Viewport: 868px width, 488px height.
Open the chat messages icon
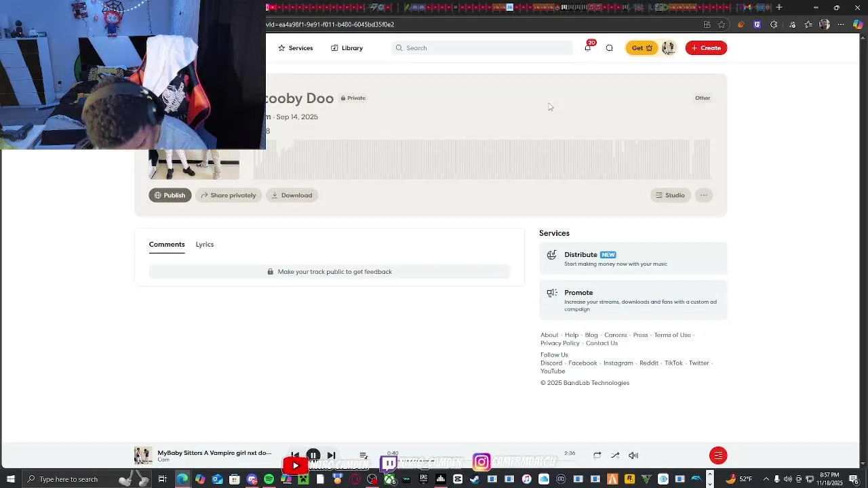(609, 48)
